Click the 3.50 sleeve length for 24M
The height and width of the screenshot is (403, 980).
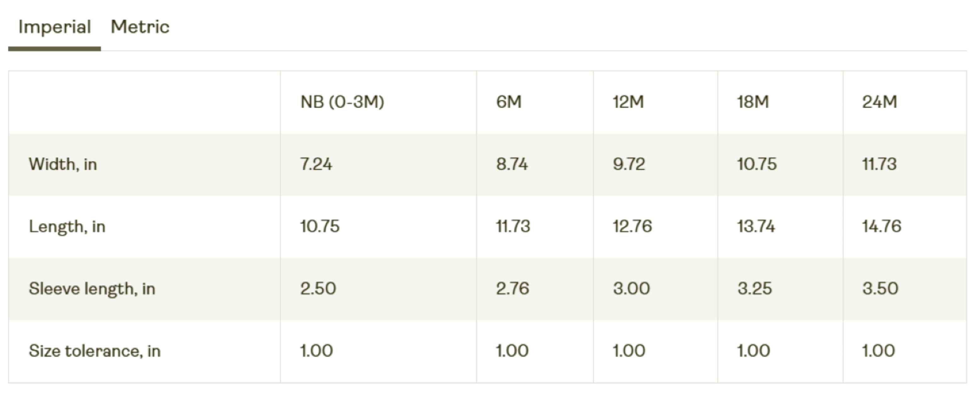pos(880,288)
